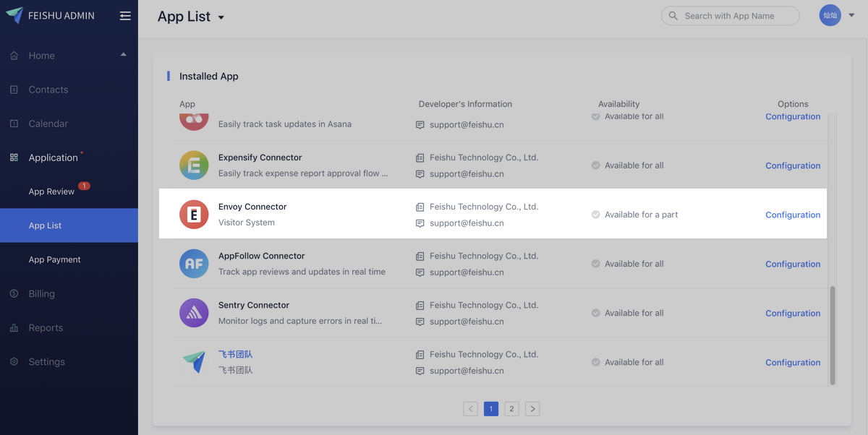This screenshot has height=435, width=868.
Task: Click the Contacts sidebar icon
Action: tap(14, 90)
